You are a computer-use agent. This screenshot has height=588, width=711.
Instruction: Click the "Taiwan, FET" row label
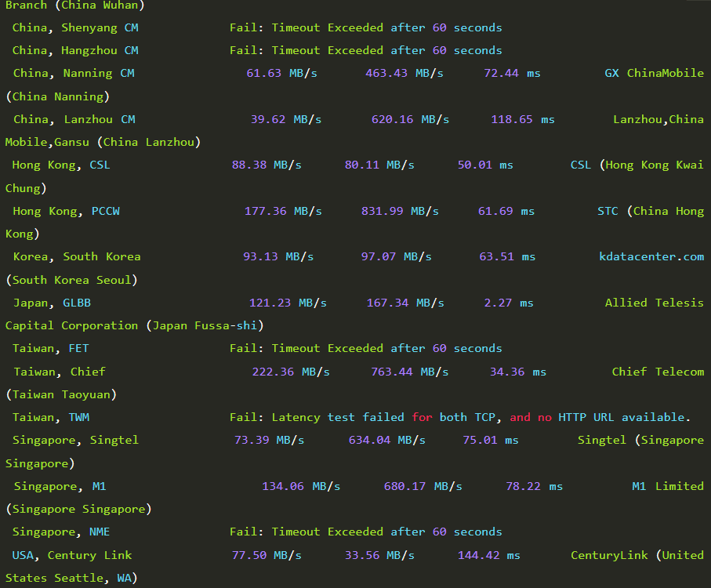click(x=51, y=348)
